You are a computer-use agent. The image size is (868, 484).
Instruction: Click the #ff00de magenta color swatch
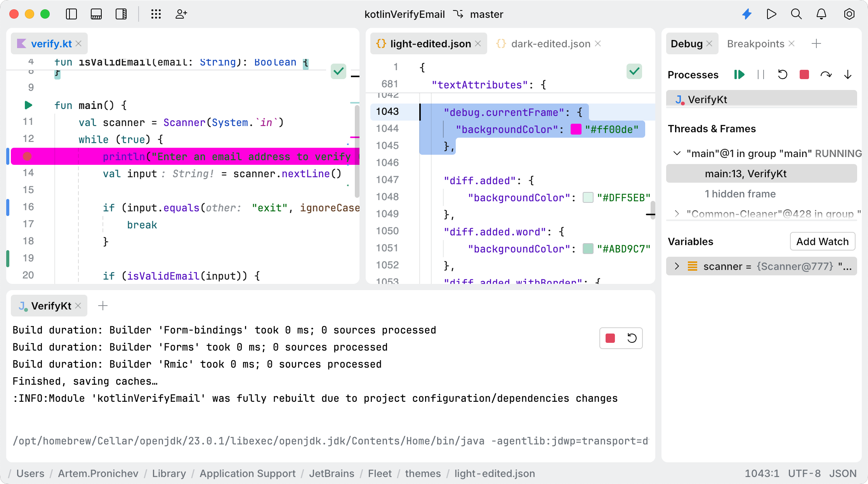(576, 130)
